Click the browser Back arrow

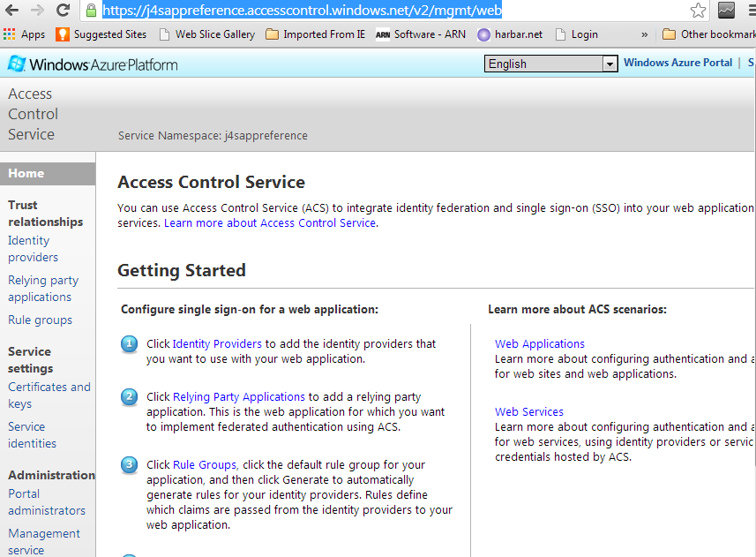click(11, 10)
